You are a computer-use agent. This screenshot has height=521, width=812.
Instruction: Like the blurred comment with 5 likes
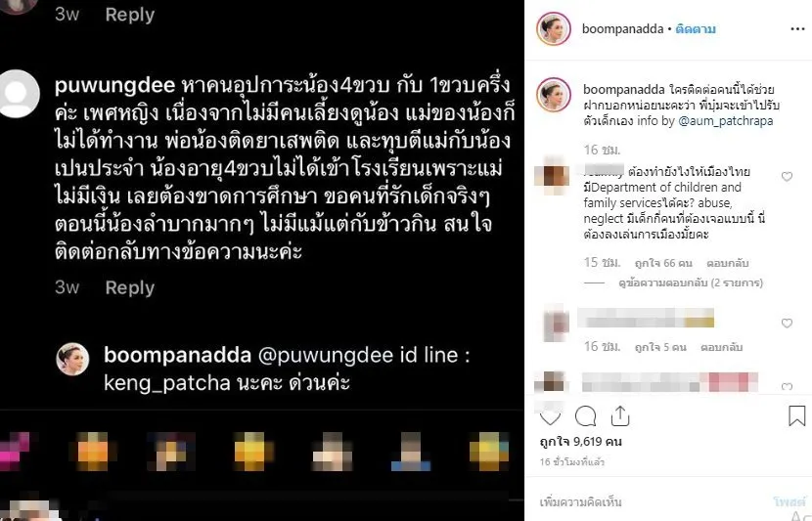(787, 324)
